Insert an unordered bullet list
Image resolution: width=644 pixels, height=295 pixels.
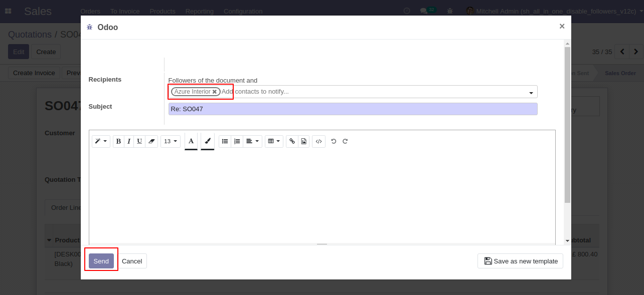coord(225,141)
